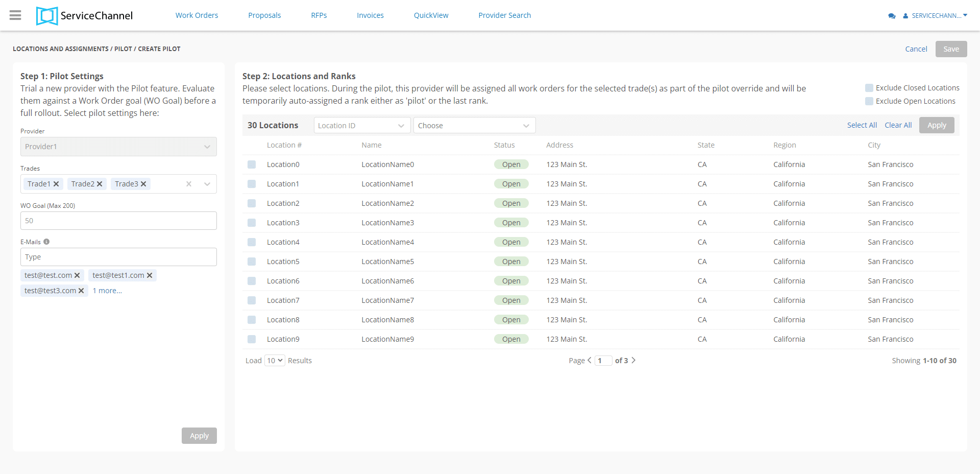980x474 pixels.
Task: Enable Exclude Closed Locations checkbox
Action: coord(869,88)
